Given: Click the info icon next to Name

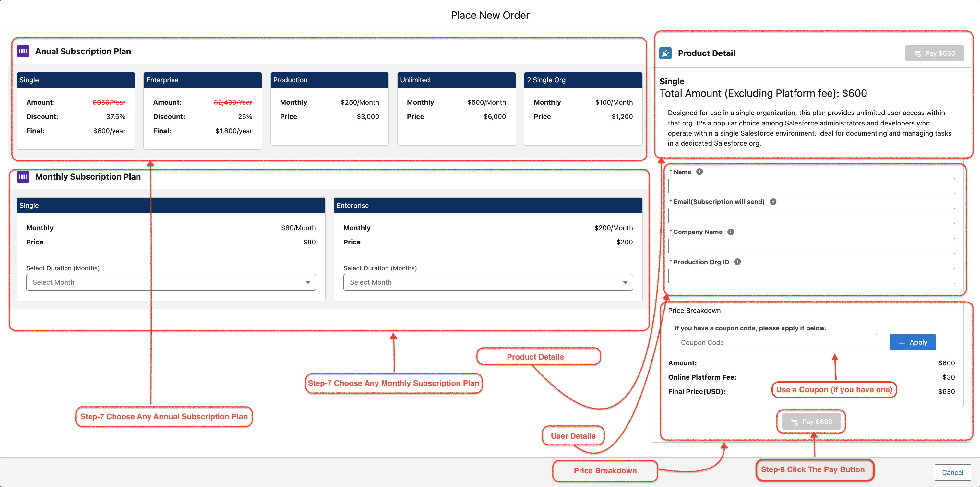Looking at the screenshot, I should coord(699,172).
